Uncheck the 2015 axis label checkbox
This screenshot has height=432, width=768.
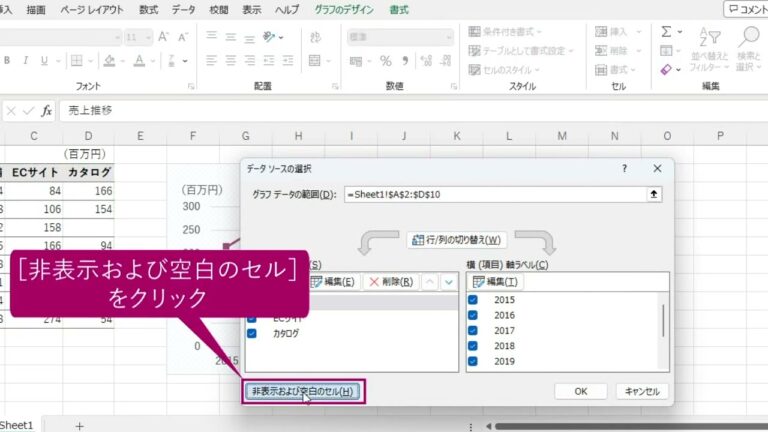(473, 300)
